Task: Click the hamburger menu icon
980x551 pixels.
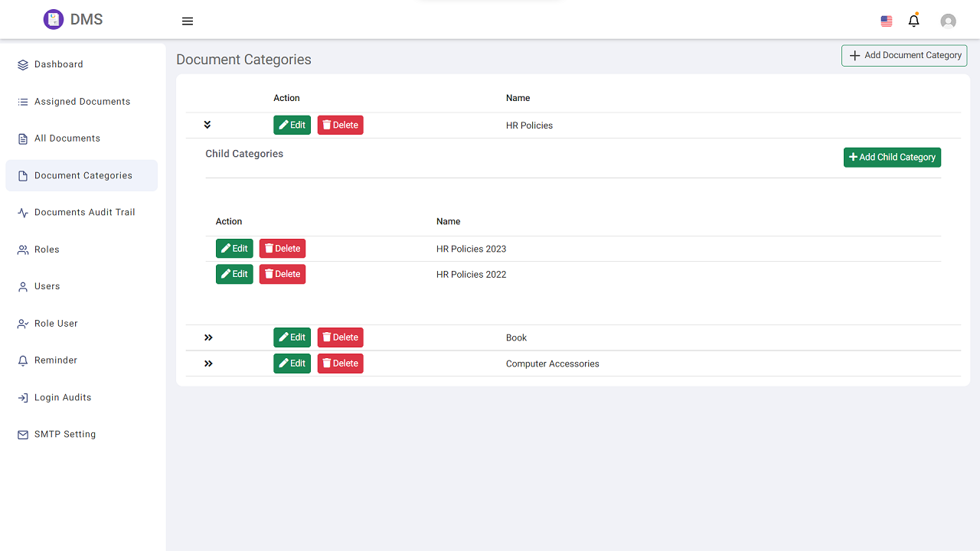Action: pos(188,21)
